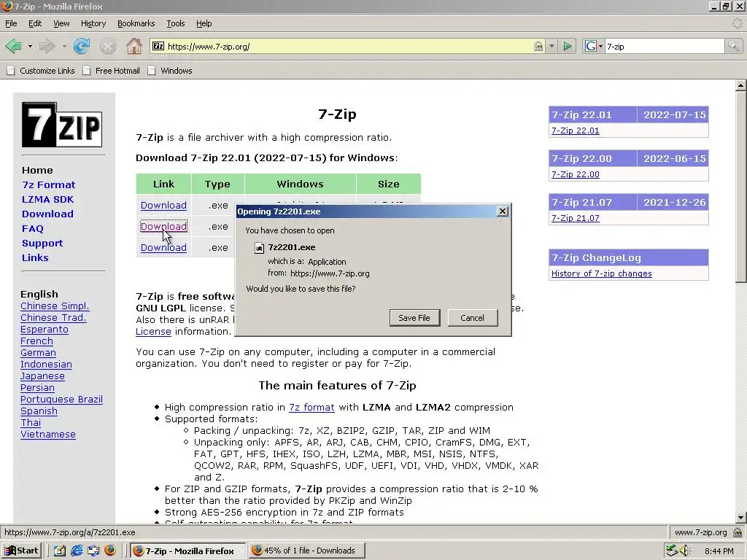Screen dimensions: 747x560
Task: Click the Firefox throbber activity icon
Action: click(738, 23)
